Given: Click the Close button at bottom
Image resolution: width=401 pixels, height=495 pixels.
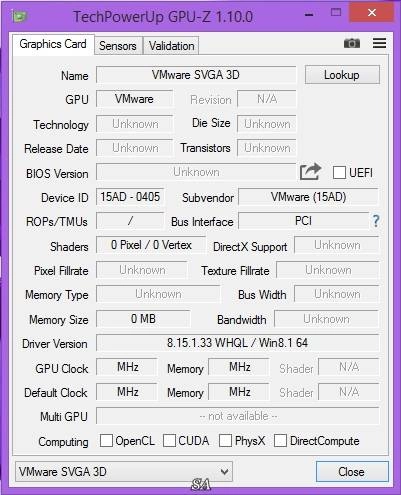Looking at the screenshot, I should (352, 471).
